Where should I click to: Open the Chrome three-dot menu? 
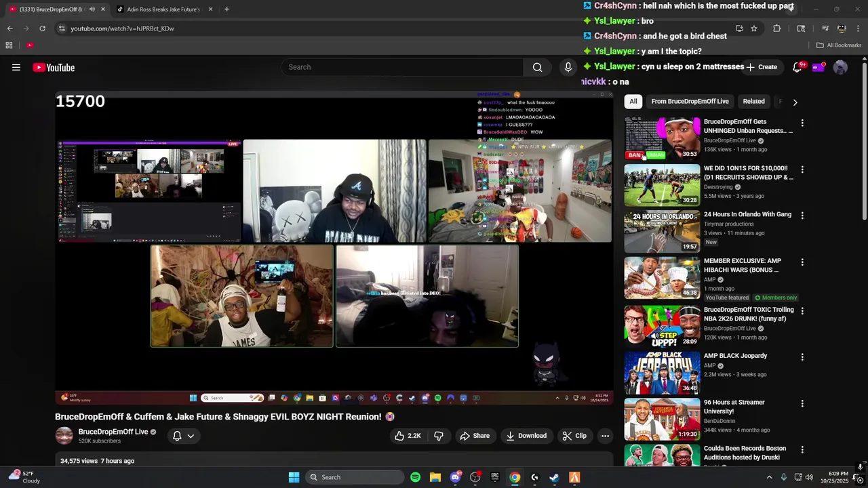pyautogui.click(x=858, y=28)
